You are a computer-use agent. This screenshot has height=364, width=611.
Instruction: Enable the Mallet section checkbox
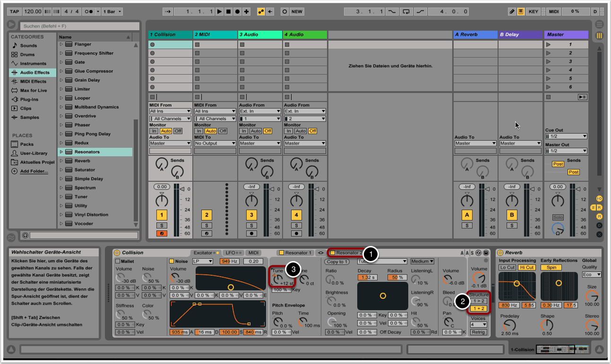tap(118, 261)
